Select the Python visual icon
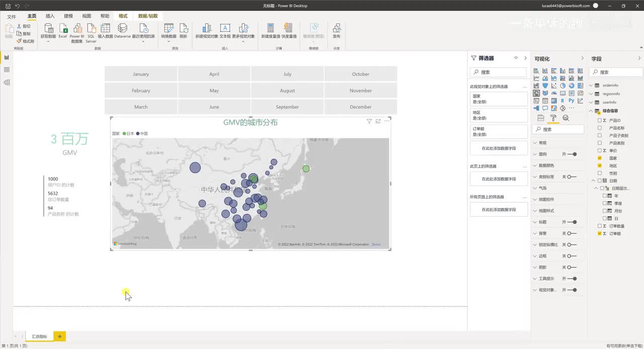This screenshot has height=349, width=644. (x=571, y=101)
